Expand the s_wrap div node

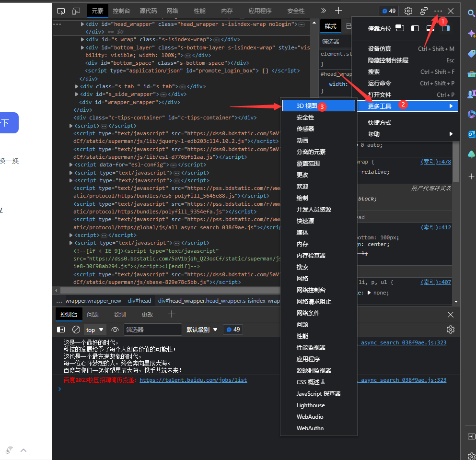82,39
